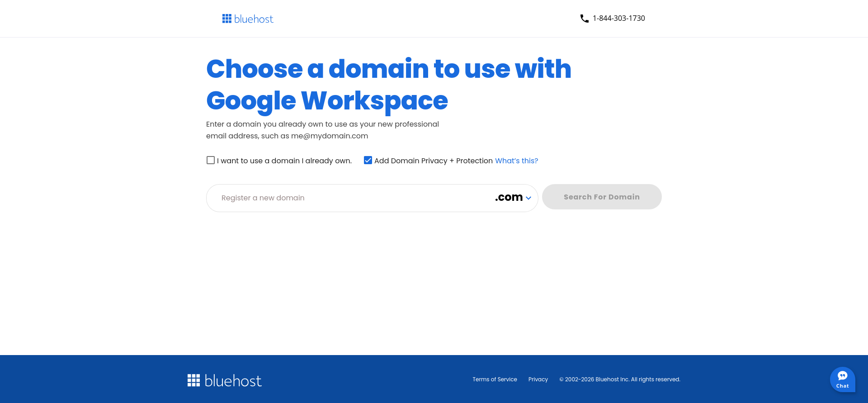Open the "What's this?" link
Image resolution: width=868 pixels, height=403 pixels.
(x=516, y=161)
